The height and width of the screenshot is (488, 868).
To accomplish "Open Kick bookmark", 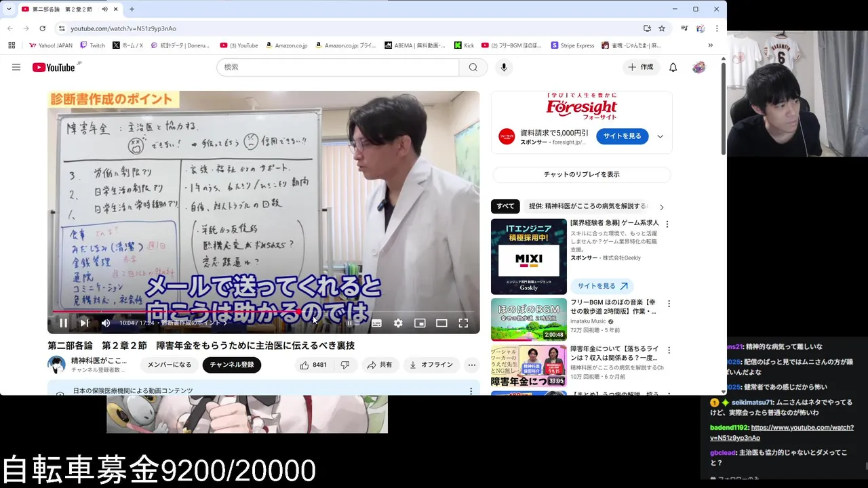I will click(465, 45).
